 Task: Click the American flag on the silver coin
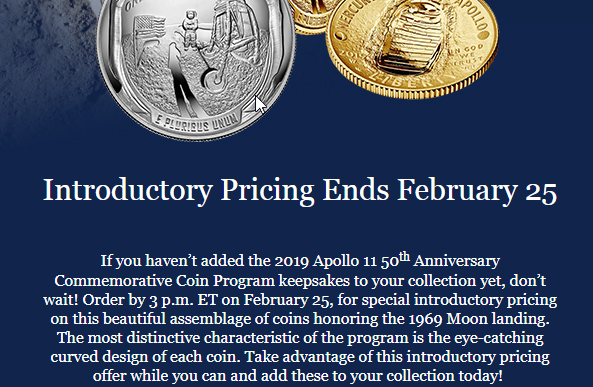point(149,28)
